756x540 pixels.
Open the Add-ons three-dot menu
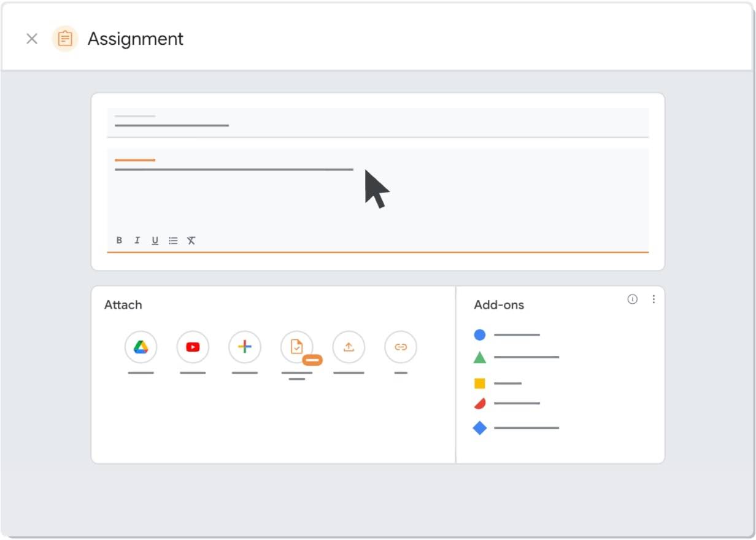coord(654,299)
